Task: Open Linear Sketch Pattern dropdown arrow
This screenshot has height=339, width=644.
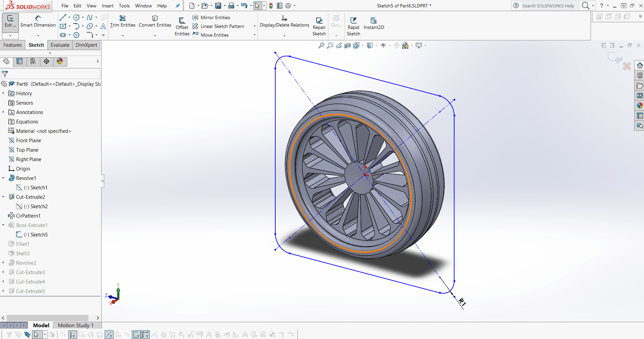Action: coord(254,26)
